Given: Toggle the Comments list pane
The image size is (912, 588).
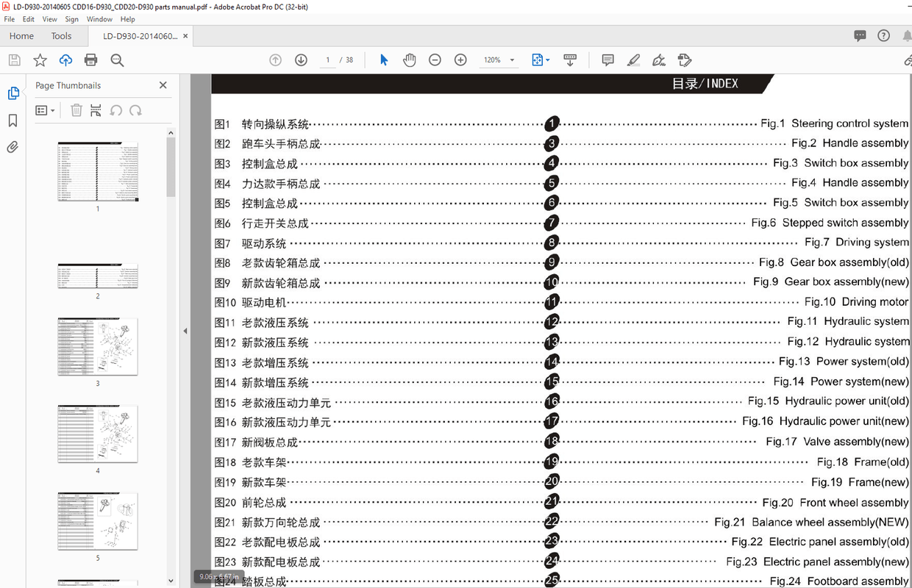Looking at the screenshot, I should (860, 35).
